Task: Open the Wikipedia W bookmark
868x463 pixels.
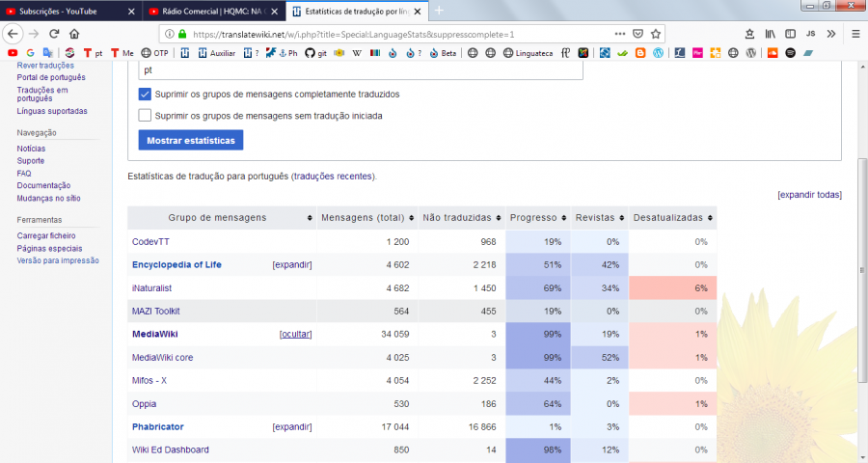Action: [357, 53]
